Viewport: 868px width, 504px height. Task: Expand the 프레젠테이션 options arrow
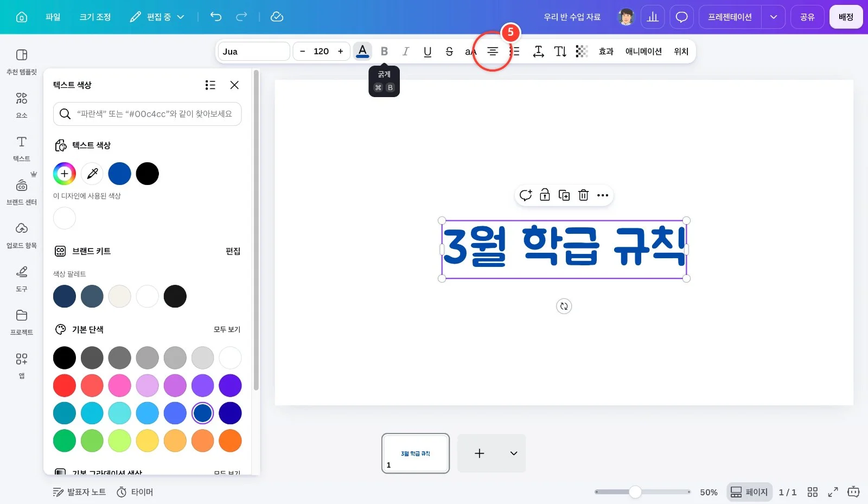(x=773, y=17)
